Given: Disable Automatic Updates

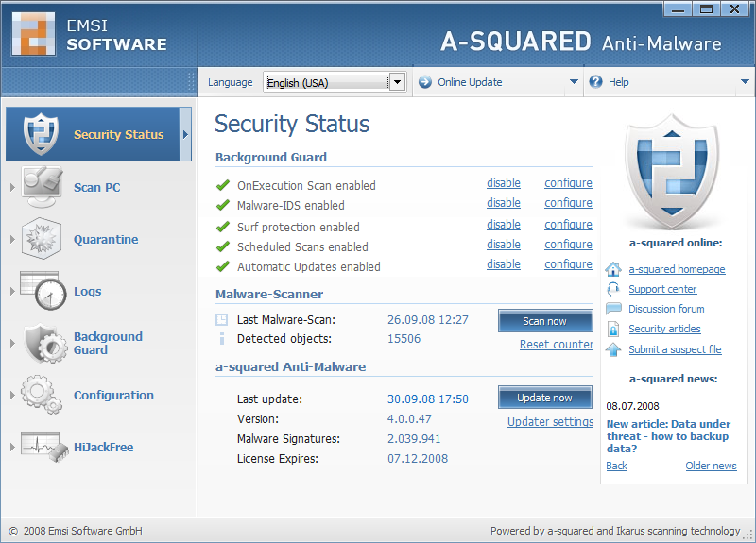Looking at the screenshot, I should click(504, 264).
